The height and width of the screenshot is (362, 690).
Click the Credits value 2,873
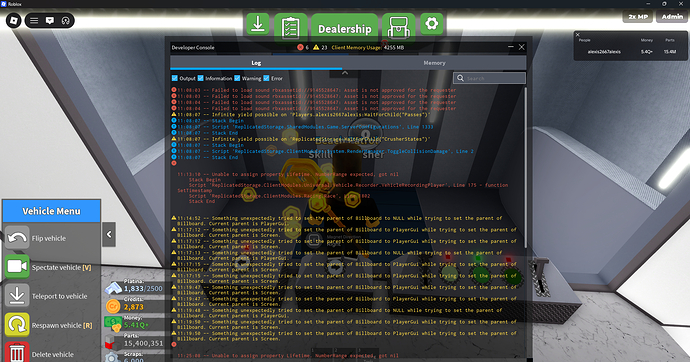click(133, 307)
